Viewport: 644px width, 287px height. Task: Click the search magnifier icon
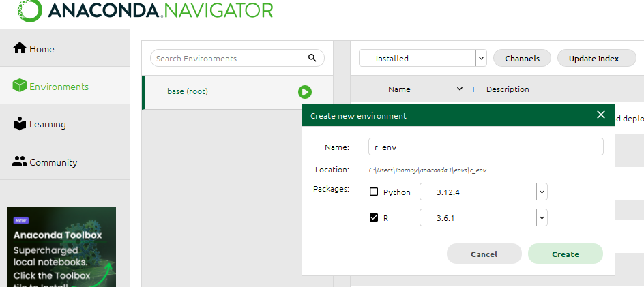pyautogui.click(x=312, y=58)
